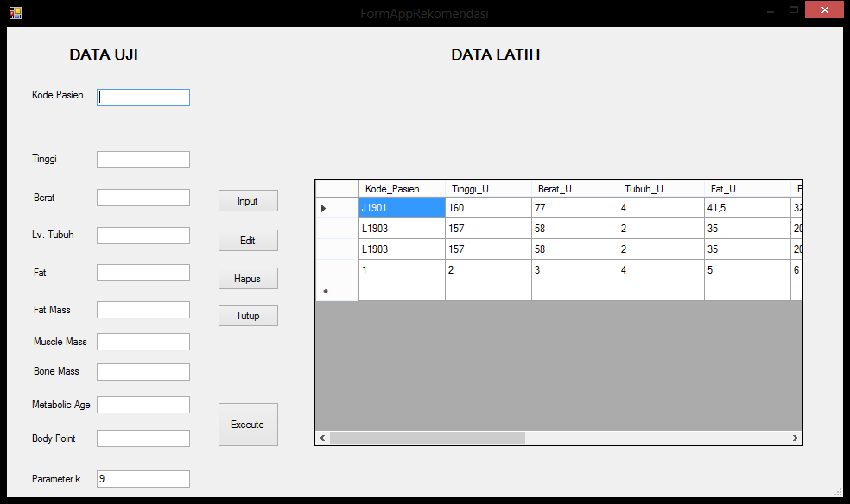Click the Parameter k field

click(143, 479)
